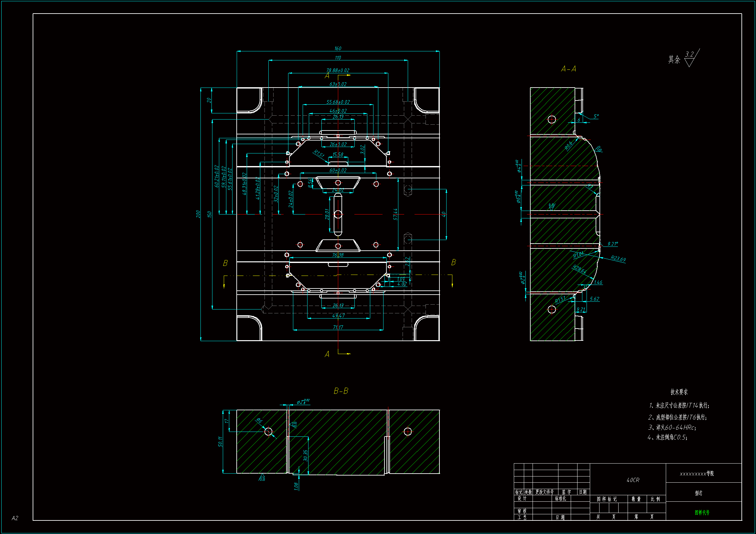Select the green 图样代号 text
756x534 pixels.
(702, 512)
